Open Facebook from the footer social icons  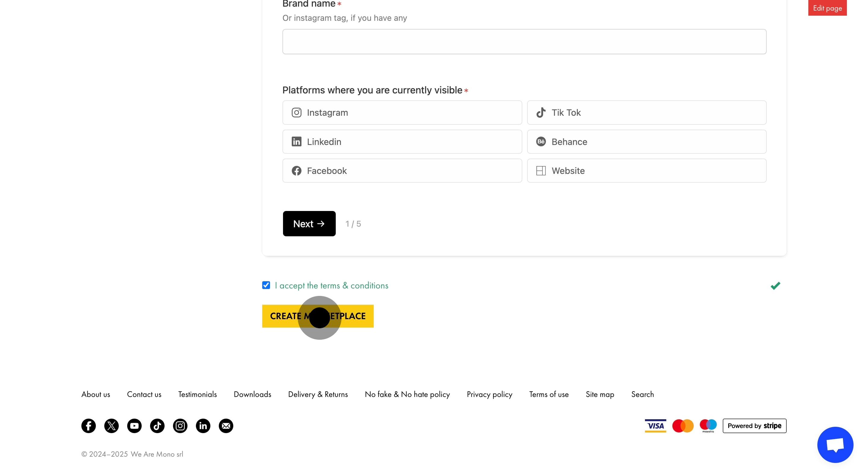pyautogui.click(x=88, y=426)
